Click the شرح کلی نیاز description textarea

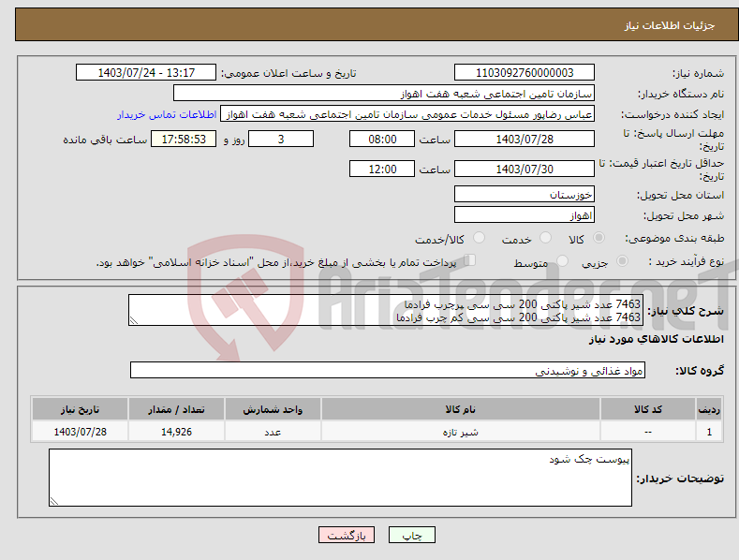point(386,310)
